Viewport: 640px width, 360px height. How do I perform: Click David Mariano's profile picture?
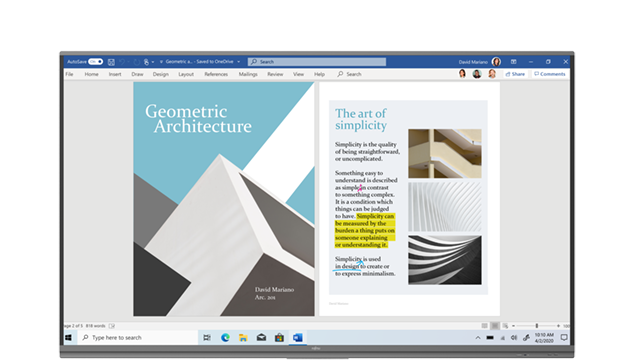pyautogui.click(x=496, y=62)
